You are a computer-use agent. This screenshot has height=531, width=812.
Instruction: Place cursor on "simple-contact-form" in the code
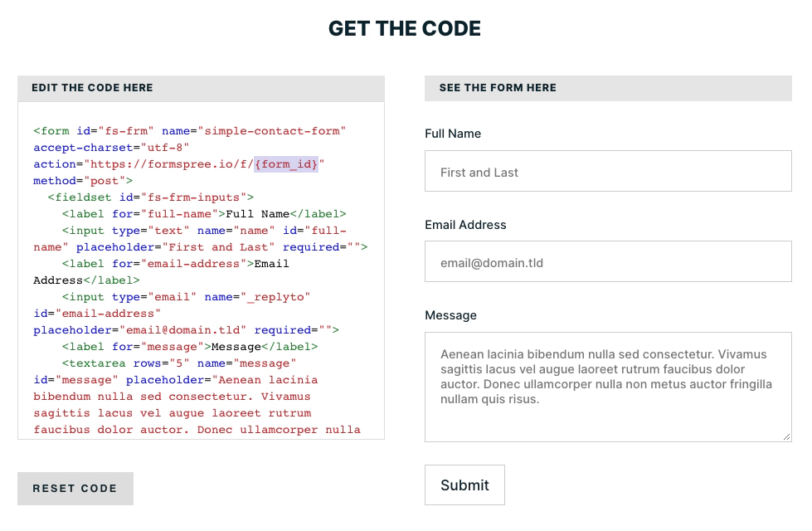pos(275,131)
